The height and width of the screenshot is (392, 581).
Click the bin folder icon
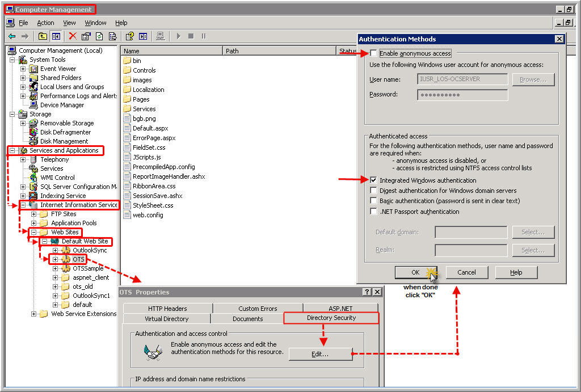tap(127, 60)
